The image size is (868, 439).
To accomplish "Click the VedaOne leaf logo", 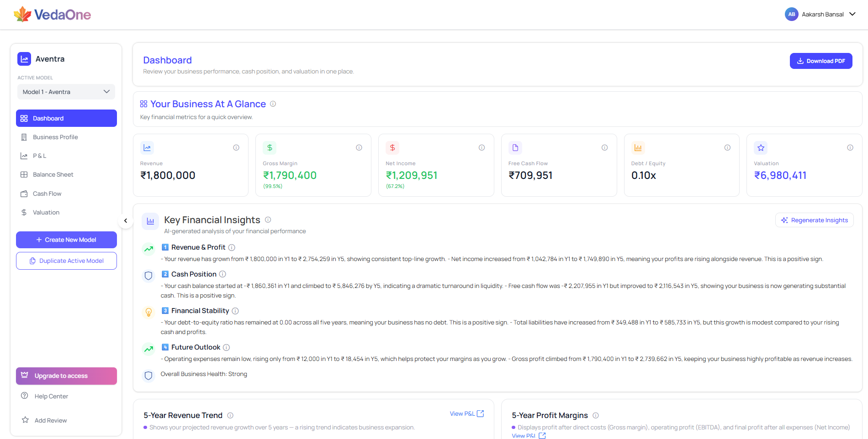I will click(22, 14).
